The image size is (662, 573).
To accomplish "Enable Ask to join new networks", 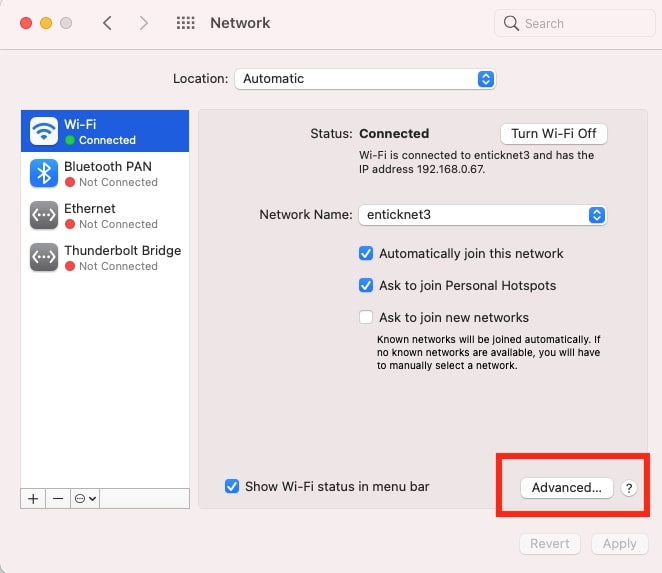I will [x=366, y=317].
